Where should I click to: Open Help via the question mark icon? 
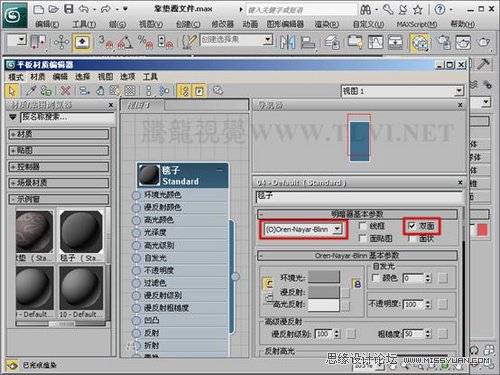tap(440, 9)
